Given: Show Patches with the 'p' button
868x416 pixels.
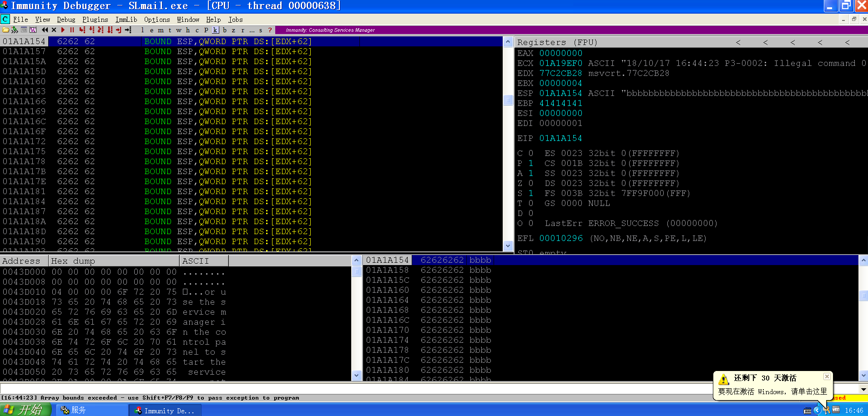Looking at the screenshot, I should pos(206,30).
